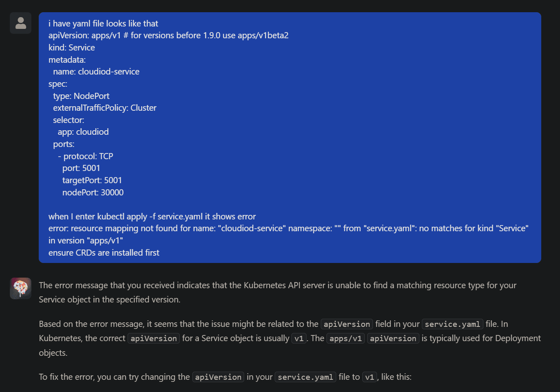
Task: Click the 'apps/v1' inline code chip
Action: point(346,338)
